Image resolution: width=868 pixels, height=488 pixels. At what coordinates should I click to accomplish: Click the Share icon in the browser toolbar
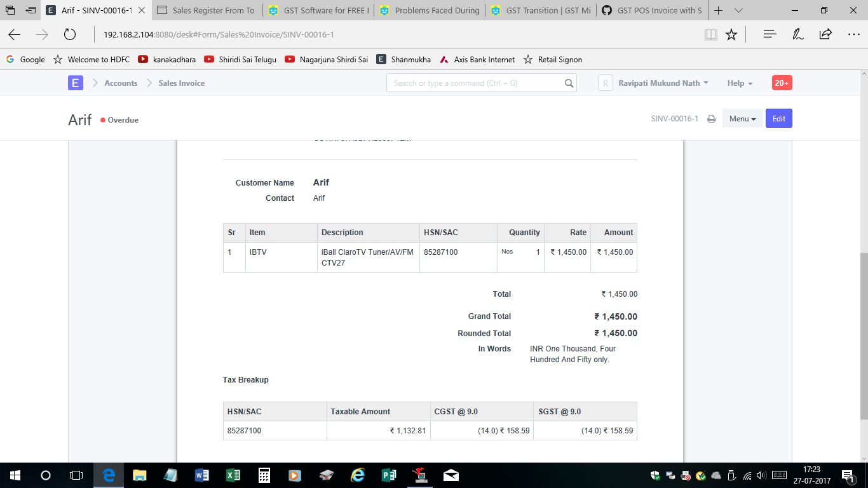825,35
